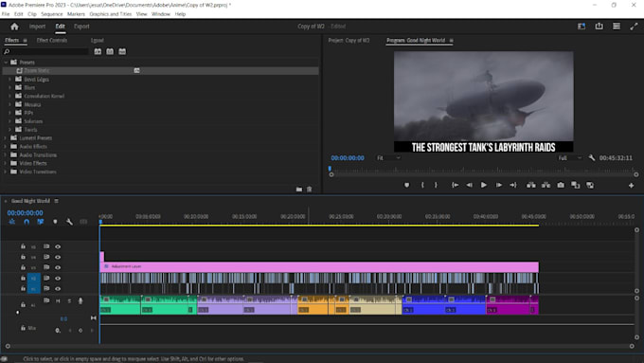Viewport: 644px width, 363px height.
Task: Click the Home icon in the header bar
Action: click(14, 27)
